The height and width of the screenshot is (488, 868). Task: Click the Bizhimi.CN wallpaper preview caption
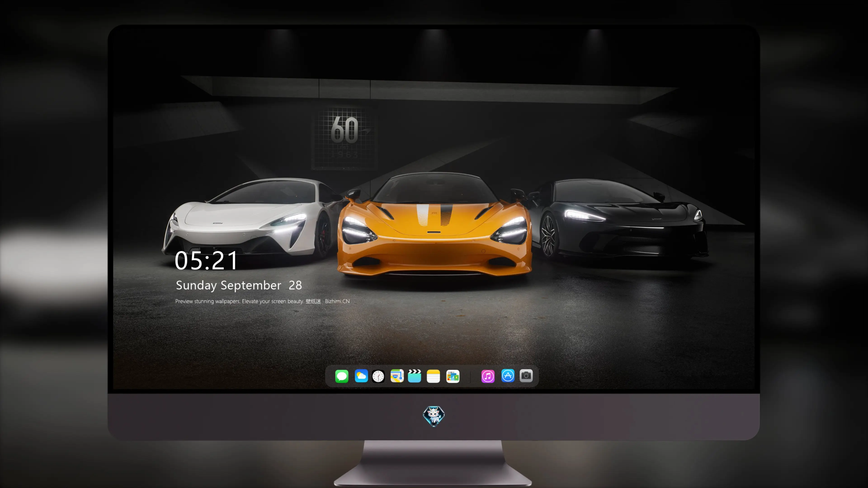pos(262,301)
